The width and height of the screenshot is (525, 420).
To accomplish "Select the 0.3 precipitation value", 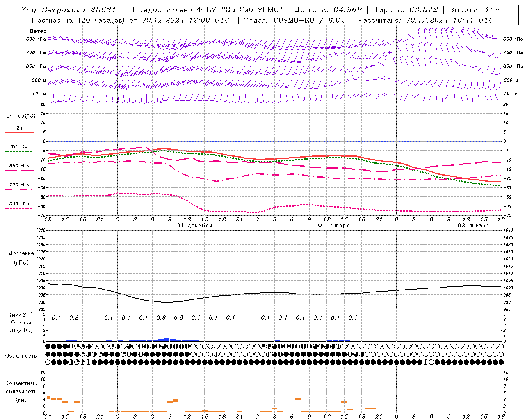I will (74, 317).
